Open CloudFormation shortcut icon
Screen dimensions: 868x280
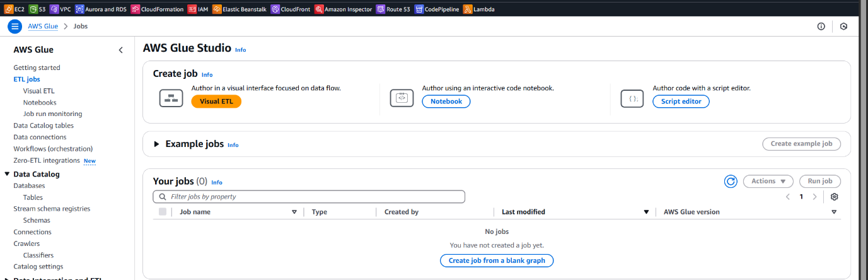[136, 9]
